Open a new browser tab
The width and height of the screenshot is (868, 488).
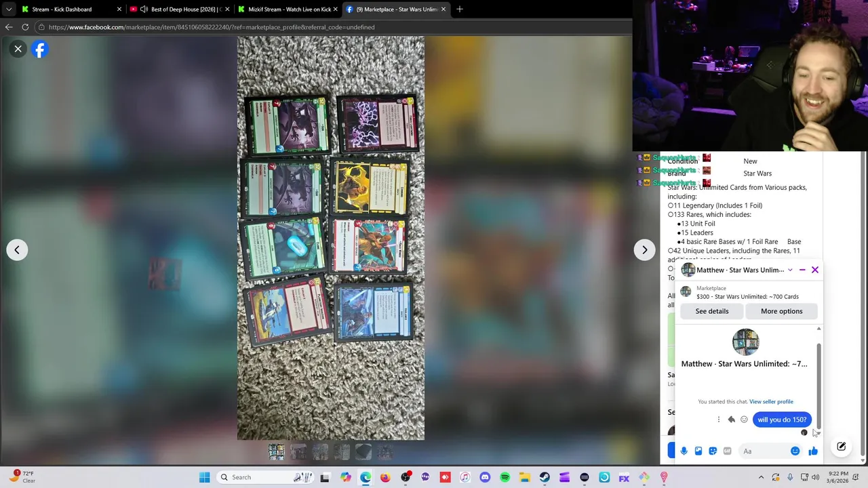tap(459, 9)
